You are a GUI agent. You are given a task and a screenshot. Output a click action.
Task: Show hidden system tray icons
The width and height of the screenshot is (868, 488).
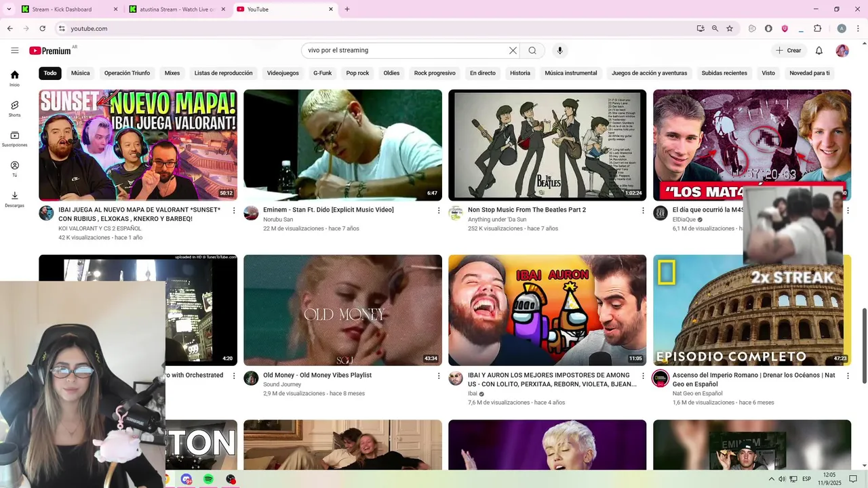tap(771, 479)
